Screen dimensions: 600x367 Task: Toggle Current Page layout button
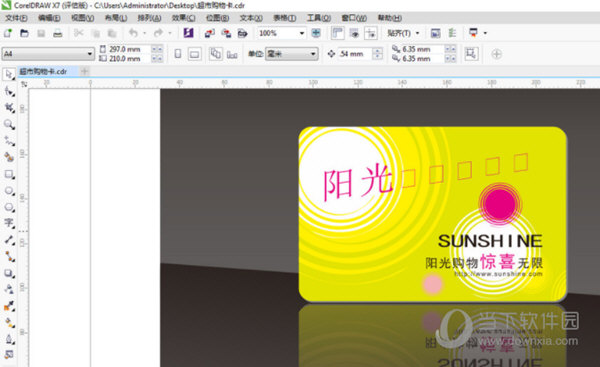232,54
